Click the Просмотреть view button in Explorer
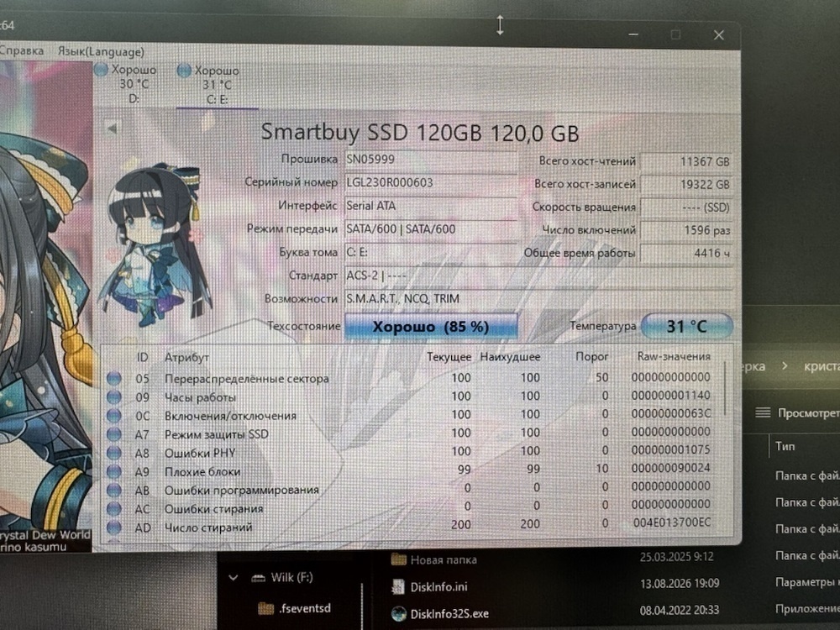Viewport: 840px width, 630px height. 797,413
